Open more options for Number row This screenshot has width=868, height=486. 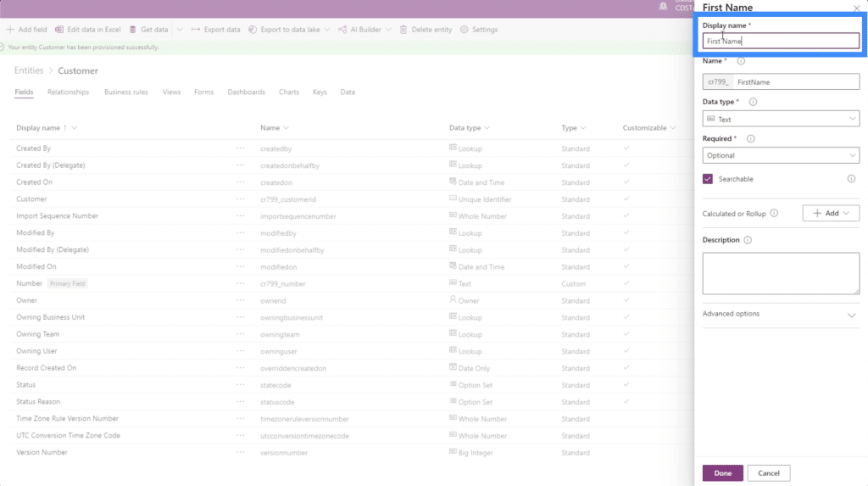coord(240,283)
